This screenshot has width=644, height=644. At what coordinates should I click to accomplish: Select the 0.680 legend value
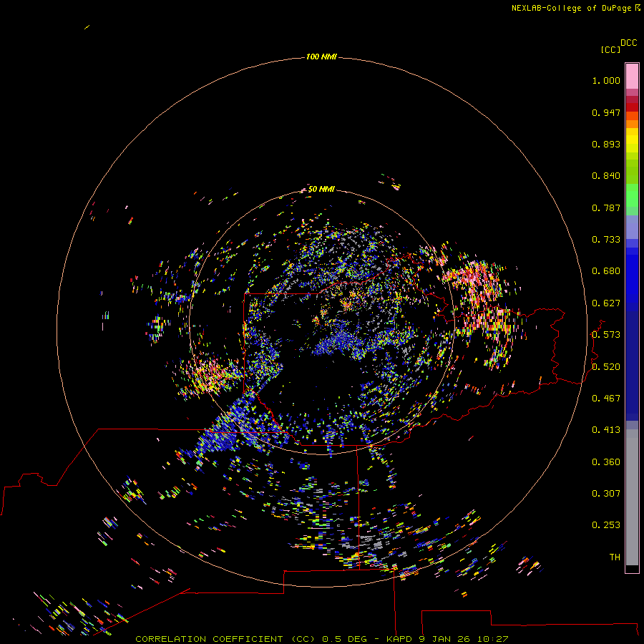pos(606,271)
